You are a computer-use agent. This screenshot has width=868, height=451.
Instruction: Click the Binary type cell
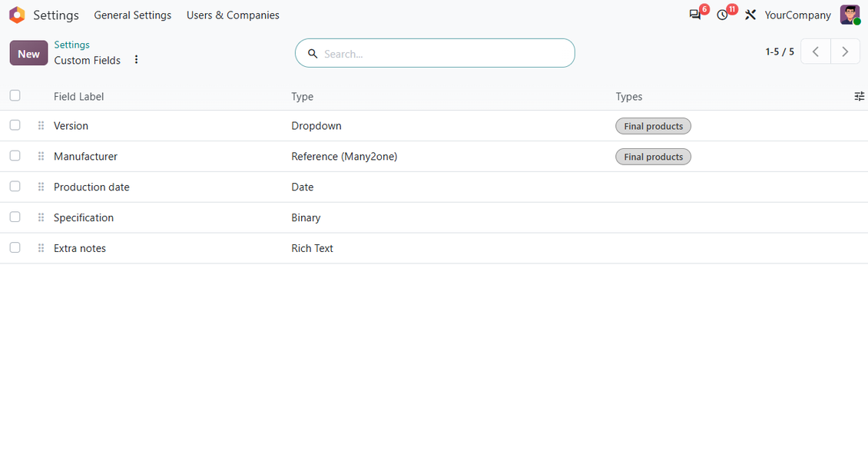coord(306,217)
